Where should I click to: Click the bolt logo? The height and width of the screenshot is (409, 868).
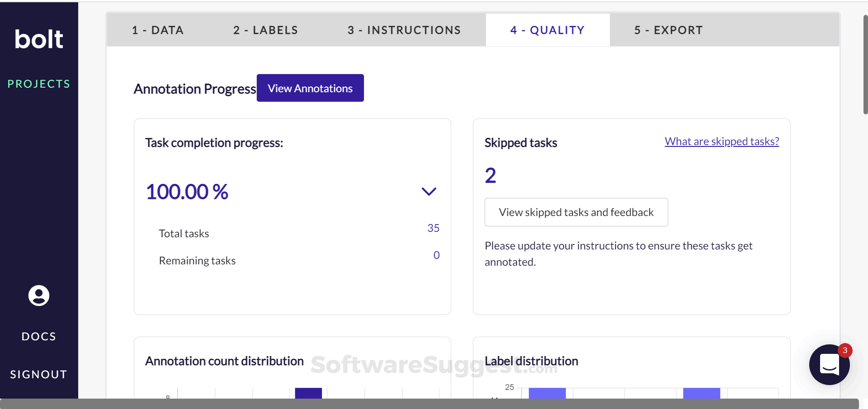tap(39, 39)
